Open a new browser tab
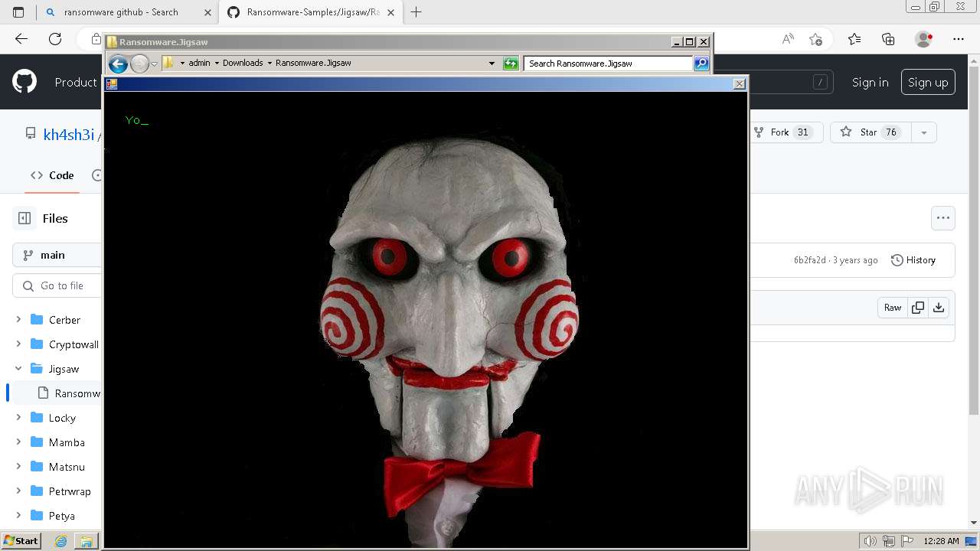Viewport: 980px width, 551px height. [x=416, y=12]
